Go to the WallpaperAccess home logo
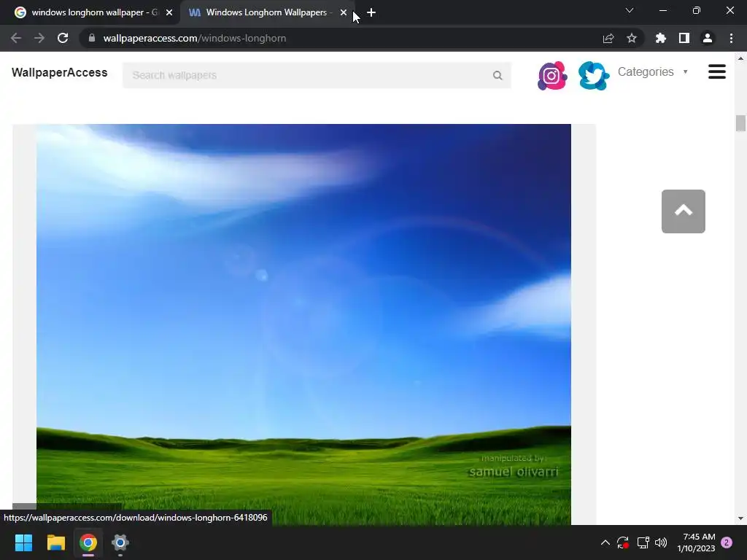The width and height of the screenshot is (747, 560). tap(60, 72)
